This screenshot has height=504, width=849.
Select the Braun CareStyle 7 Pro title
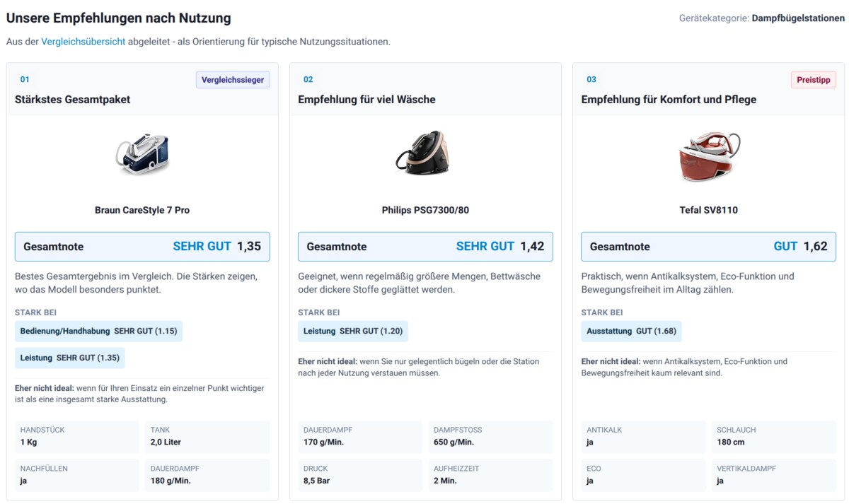click(142, 210)
